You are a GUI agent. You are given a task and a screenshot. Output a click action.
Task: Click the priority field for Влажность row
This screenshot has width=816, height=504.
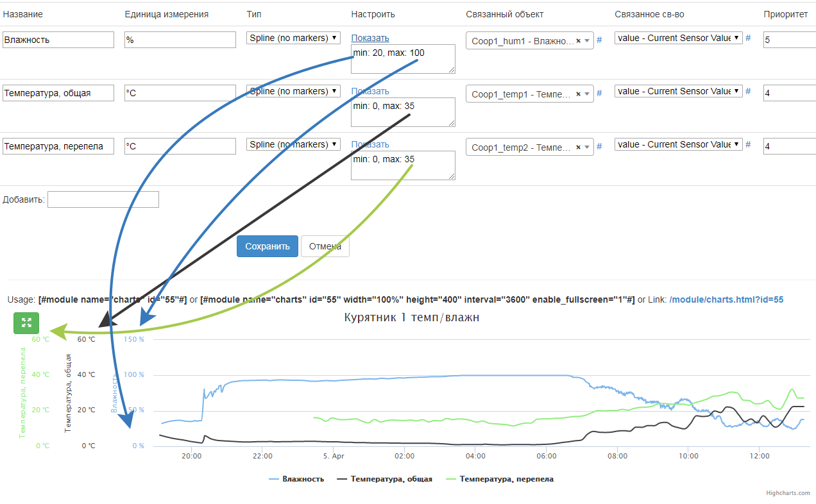tap(789, 40)
